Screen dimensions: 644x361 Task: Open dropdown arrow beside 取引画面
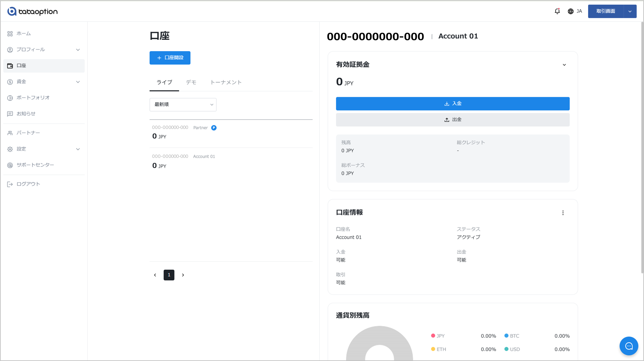coord(630,12)
